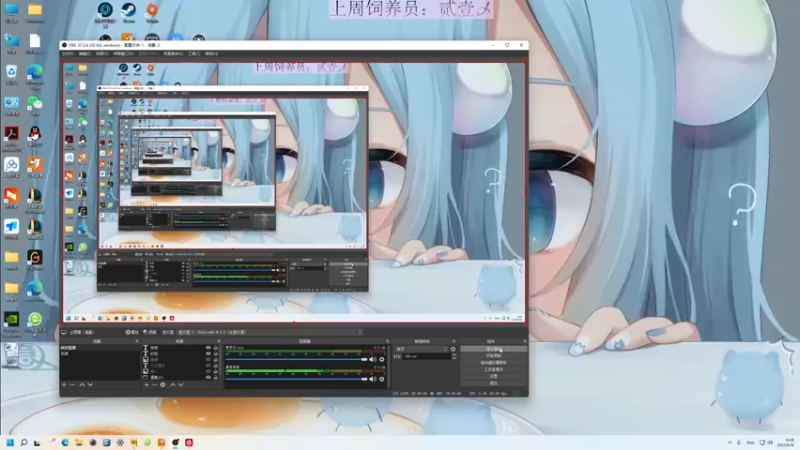Toggle visibility eye of the second source

point(208,354)
